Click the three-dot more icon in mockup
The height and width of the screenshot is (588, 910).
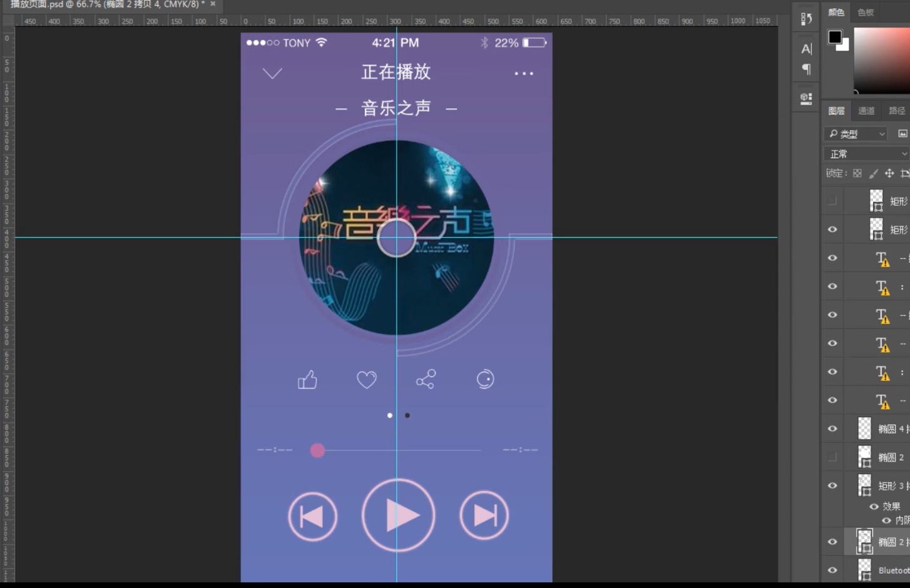(524, 73)
